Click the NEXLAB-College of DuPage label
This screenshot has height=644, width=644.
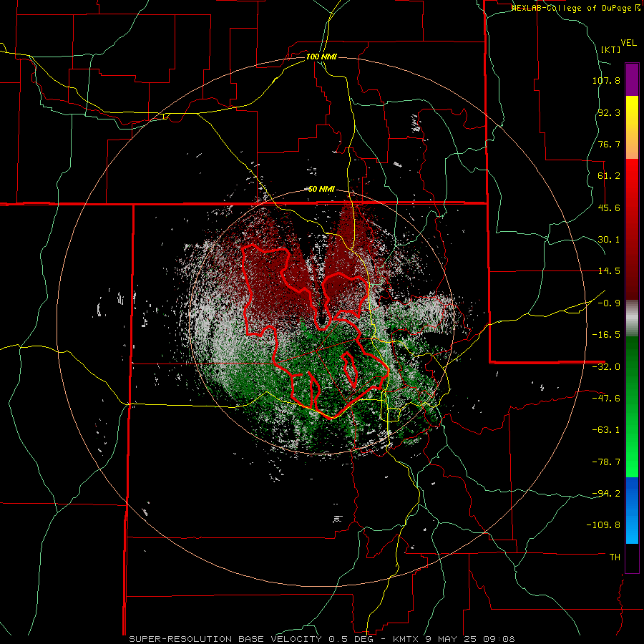(x=576, y=8)
